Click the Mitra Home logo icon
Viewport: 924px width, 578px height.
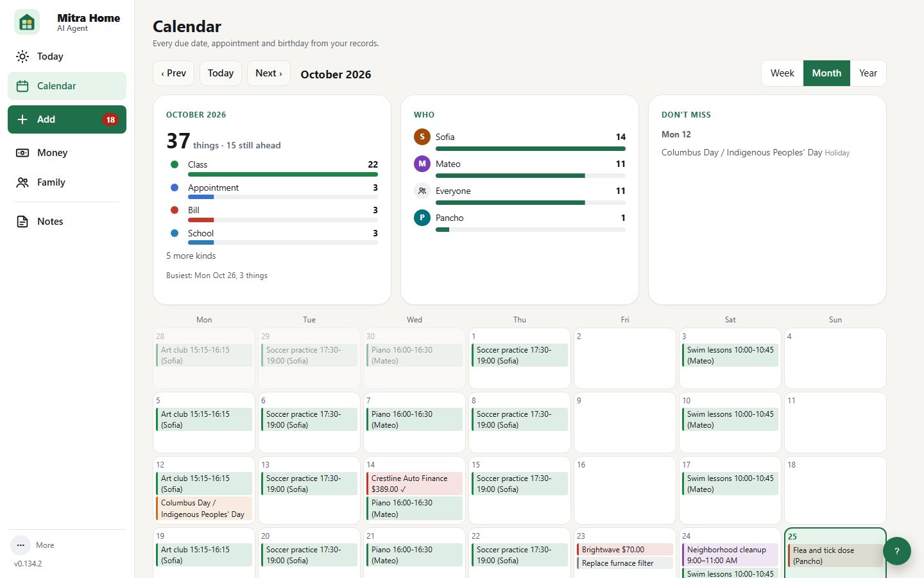(27, 22)
